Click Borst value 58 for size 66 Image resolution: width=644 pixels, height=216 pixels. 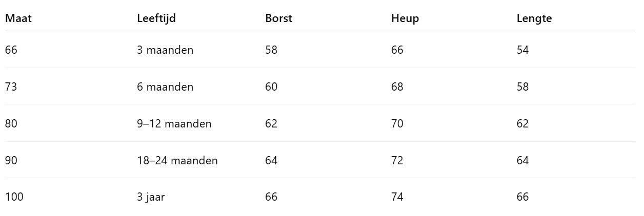(271, 50)
